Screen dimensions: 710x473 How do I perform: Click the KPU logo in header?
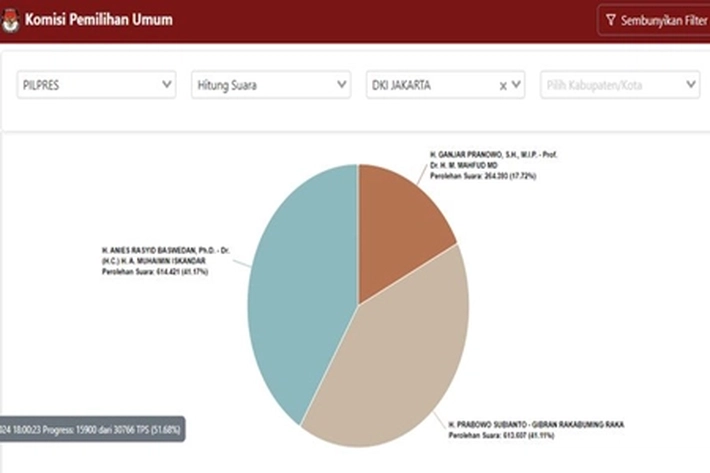pyautogui.click(x=10, y=20)
